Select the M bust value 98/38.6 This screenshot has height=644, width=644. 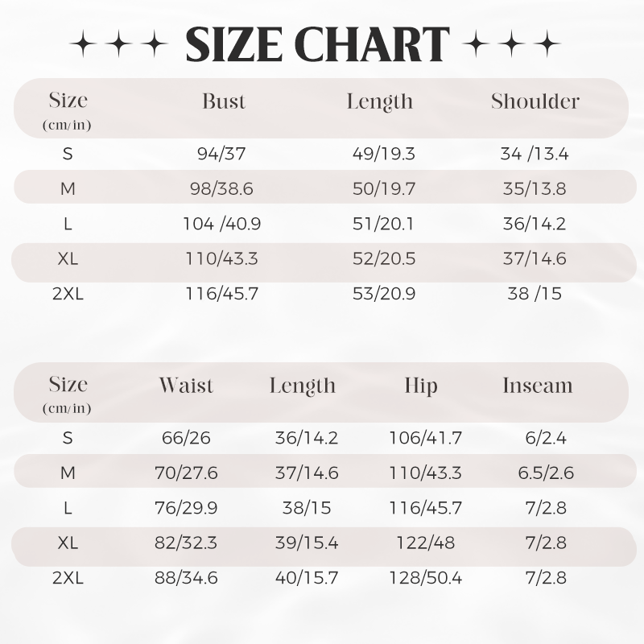[221, 189]
